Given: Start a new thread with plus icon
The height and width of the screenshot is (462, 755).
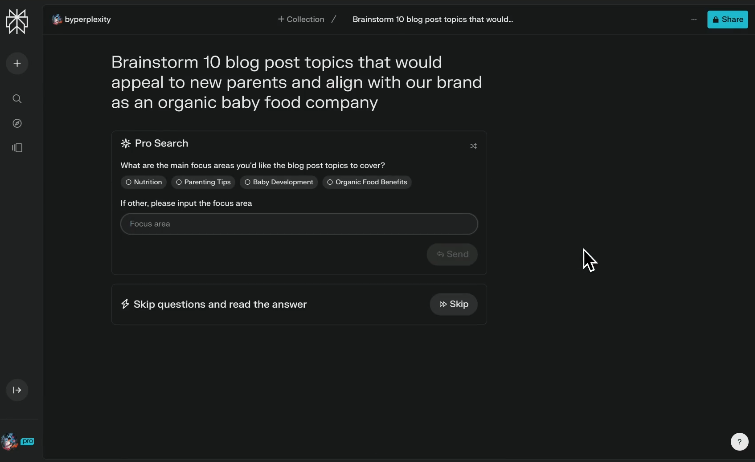Looking at the screenshot, I should coord(17,63).
